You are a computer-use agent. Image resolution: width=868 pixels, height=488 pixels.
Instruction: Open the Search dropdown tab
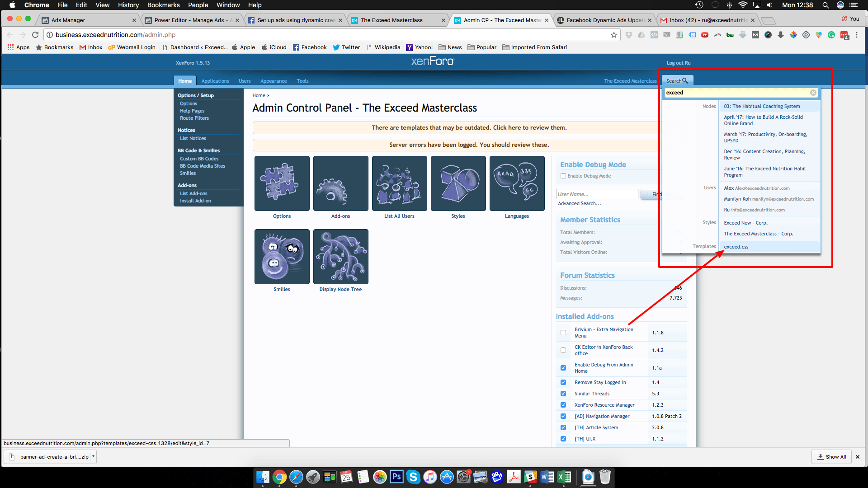click(x=677, y=81)
